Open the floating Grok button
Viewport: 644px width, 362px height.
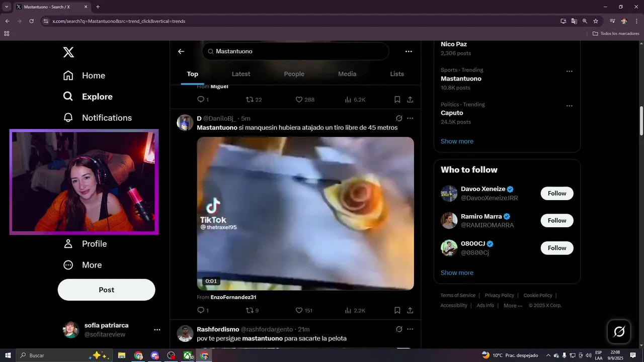[619, 331]
